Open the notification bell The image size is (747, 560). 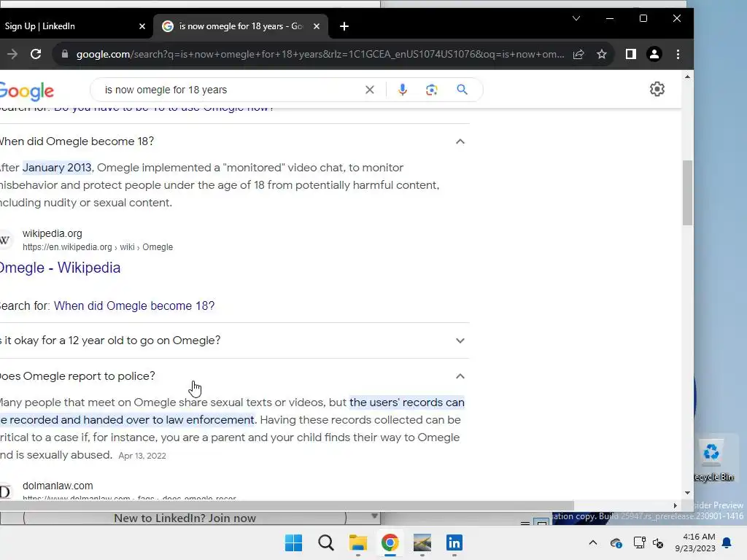[727, 542]
